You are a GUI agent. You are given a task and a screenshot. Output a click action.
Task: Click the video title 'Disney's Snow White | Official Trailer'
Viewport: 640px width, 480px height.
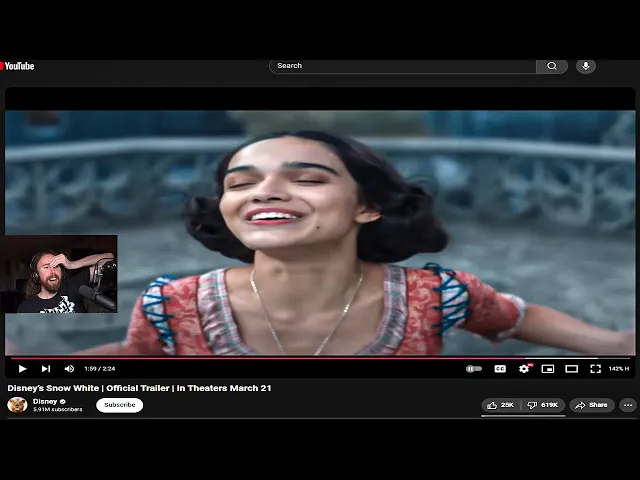(x=139, y=388)
